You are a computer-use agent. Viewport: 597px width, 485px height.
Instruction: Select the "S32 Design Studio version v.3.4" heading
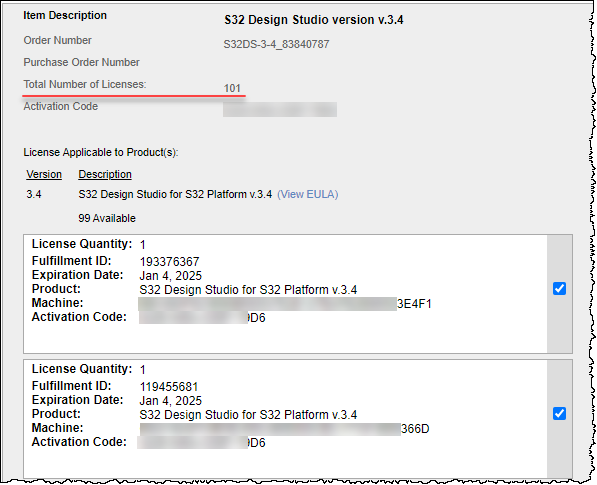click(313, 20)
